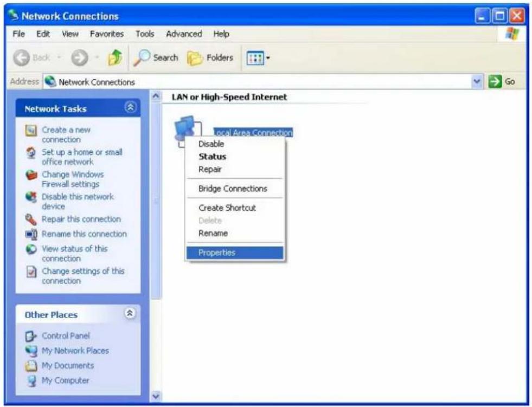Viewport: 532px width, 407px height.
Task: Click the Repair this connection wrench icon
Action: tap(31, 219)
